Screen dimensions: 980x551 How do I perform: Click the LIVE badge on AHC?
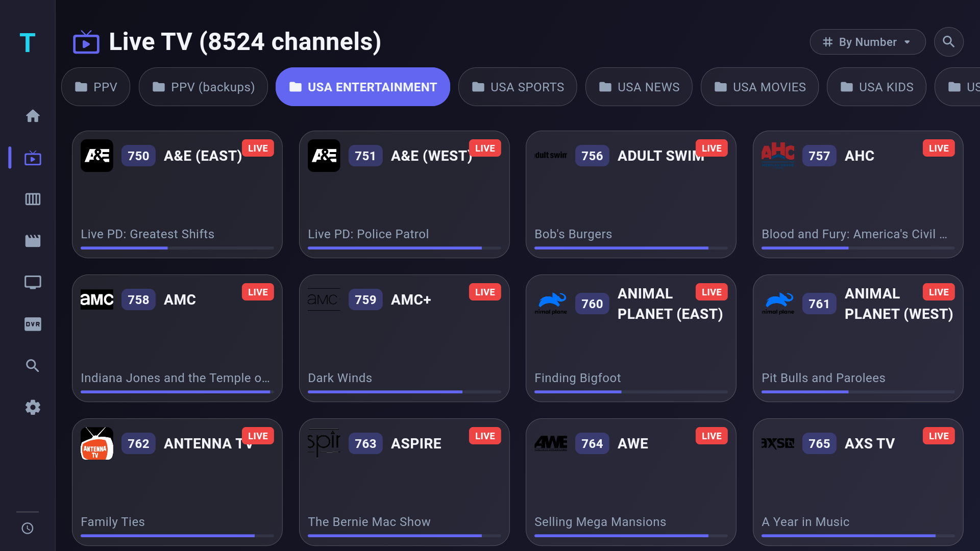tap(939, 148)
